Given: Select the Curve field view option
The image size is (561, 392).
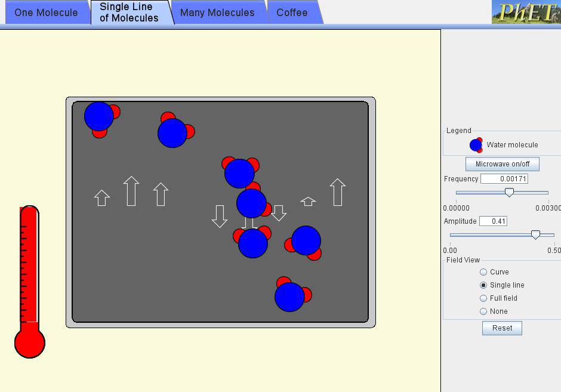Looking at the screenshot, I should coord(483,272).
